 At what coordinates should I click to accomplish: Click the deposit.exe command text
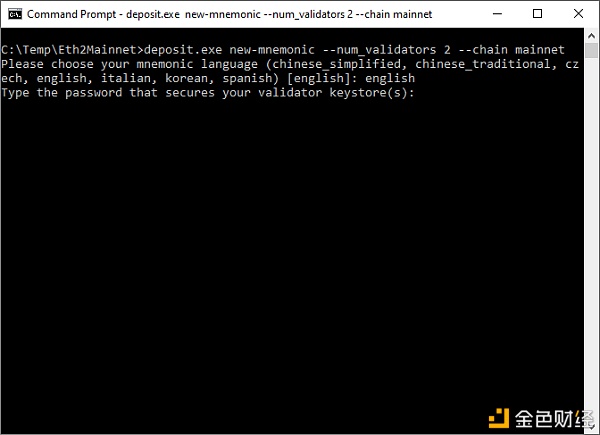coord(183,50)
